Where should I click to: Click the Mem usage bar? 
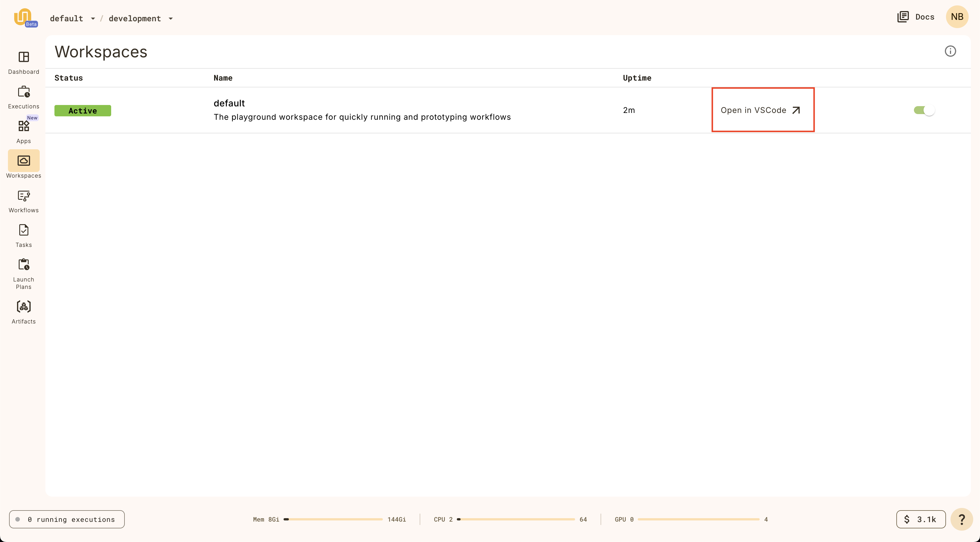(333, 519)
